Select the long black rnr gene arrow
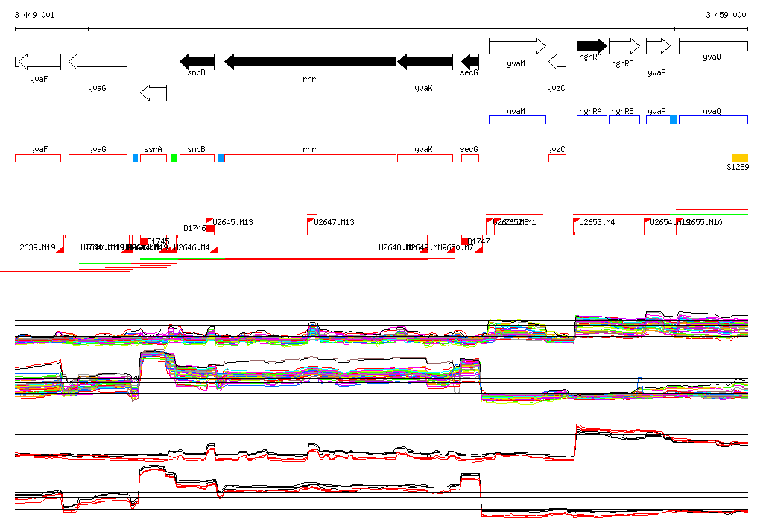The image size is (763, 532). tap(310, 62)
